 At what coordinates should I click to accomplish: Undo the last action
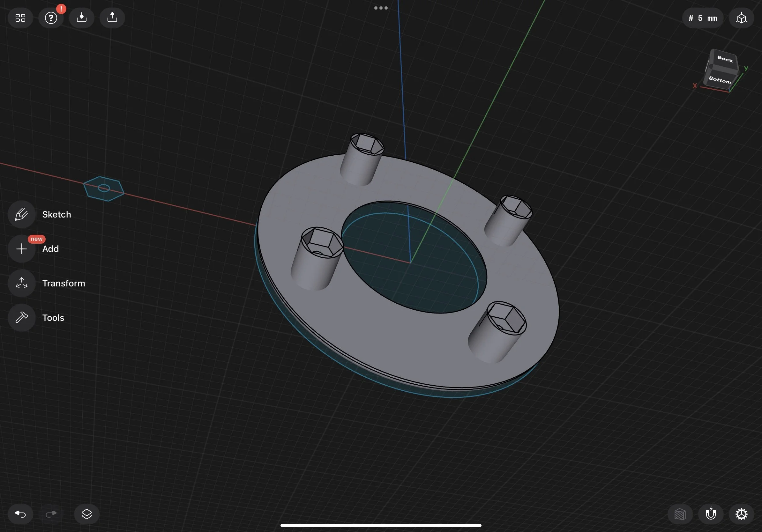(x=20, y=514)
